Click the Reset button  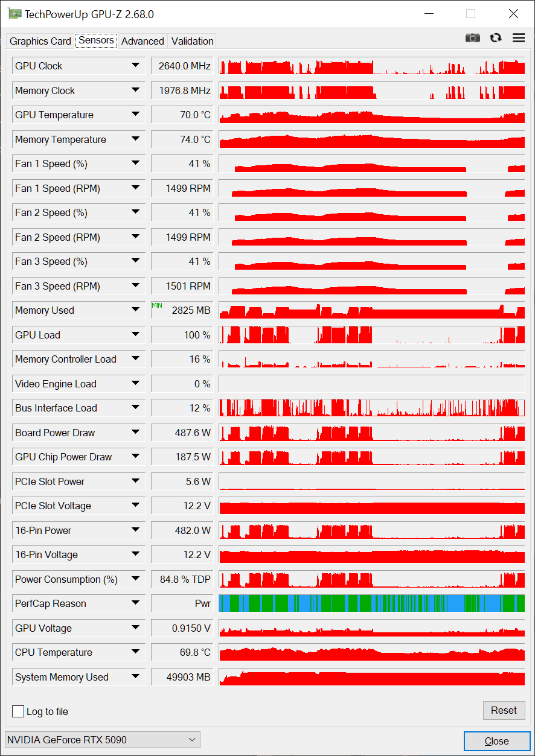click(504, 710)
